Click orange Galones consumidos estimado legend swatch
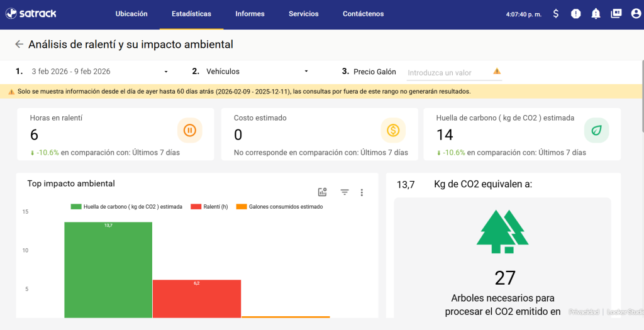 241,207
